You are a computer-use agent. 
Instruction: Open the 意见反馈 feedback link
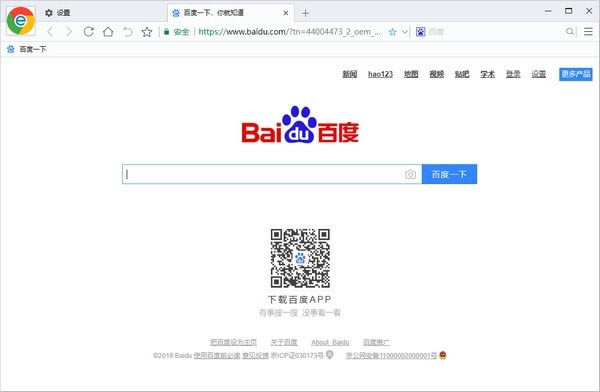[256, 356]
